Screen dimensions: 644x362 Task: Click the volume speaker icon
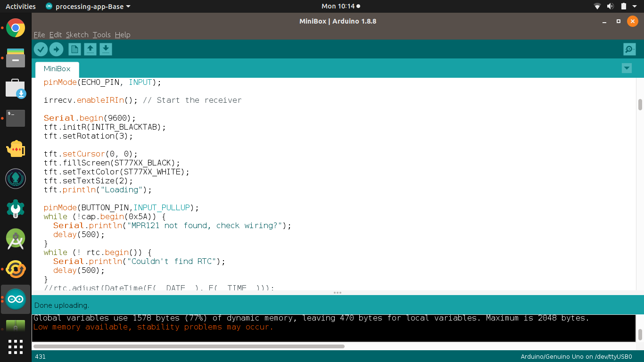click(x=610, y=6)
